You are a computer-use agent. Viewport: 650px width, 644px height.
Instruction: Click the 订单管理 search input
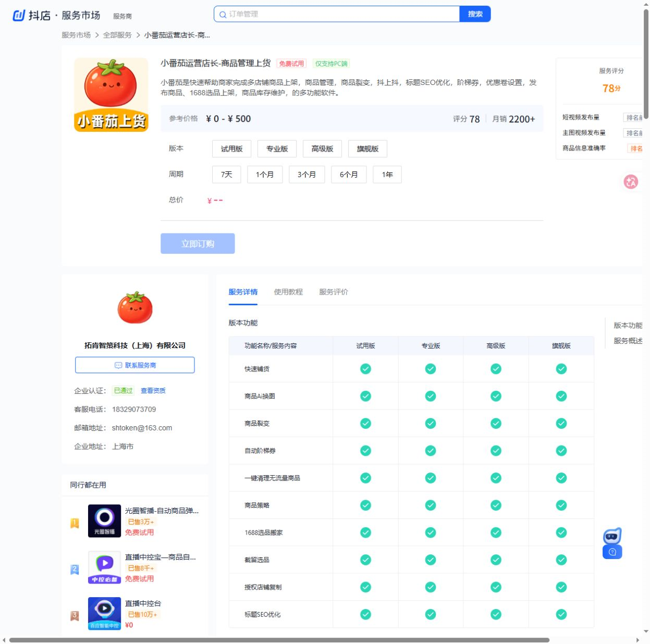(337, 14)
